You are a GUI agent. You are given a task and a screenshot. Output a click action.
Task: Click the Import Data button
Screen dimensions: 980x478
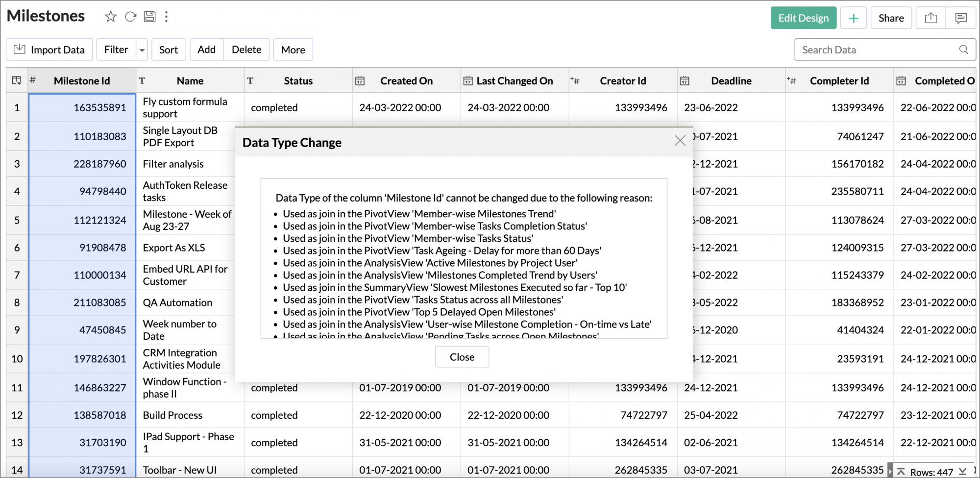[49, 50]
